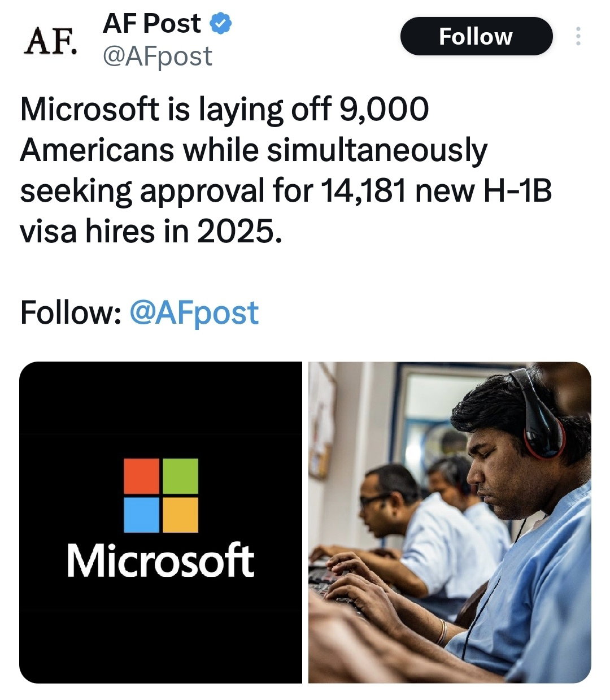Open the @AFpost handle below the name

point(158,56)
